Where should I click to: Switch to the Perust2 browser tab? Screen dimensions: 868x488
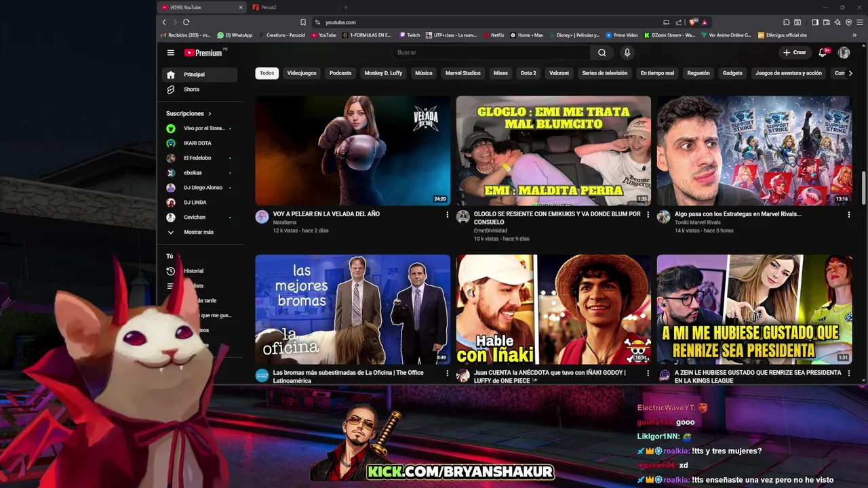pos(292,7)
